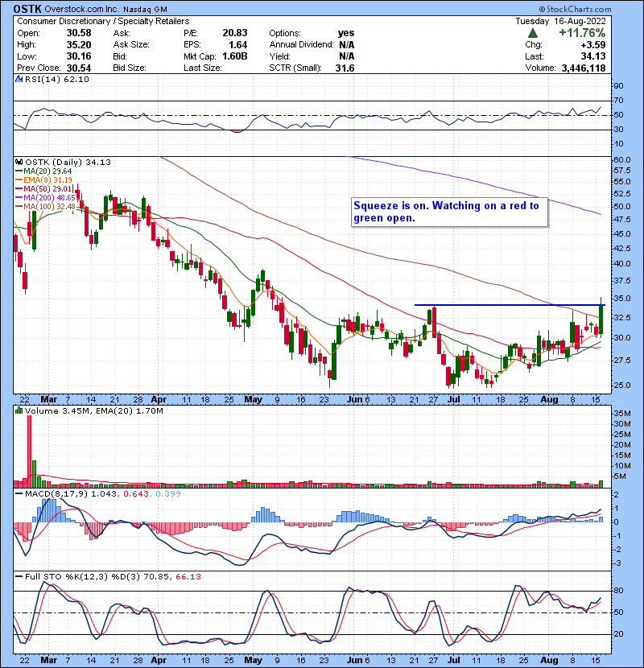644x668 pixels.
Task: Click the Overstock.com Inc. company name
Action: pyautogui.click(x=82, y=9)
